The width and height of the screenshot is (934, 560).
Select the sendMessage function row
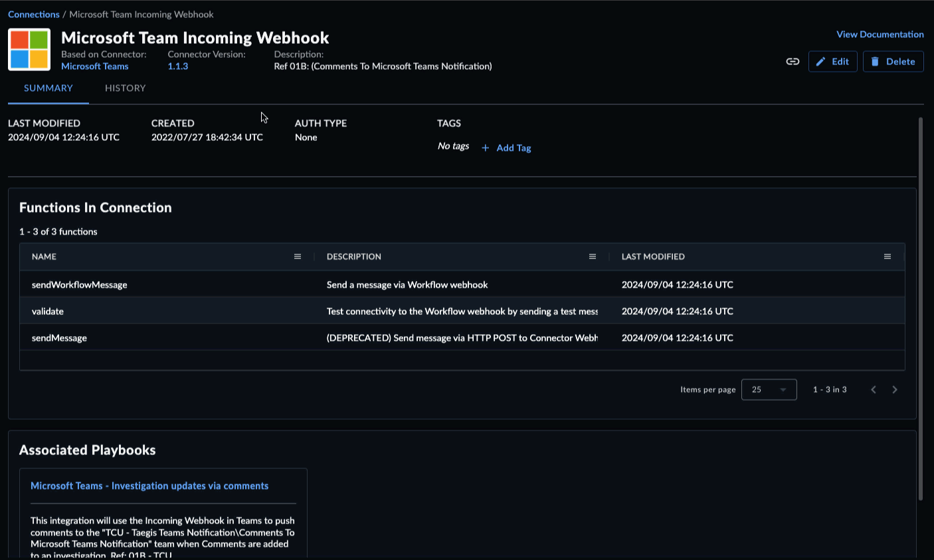(x=462, y=337)
